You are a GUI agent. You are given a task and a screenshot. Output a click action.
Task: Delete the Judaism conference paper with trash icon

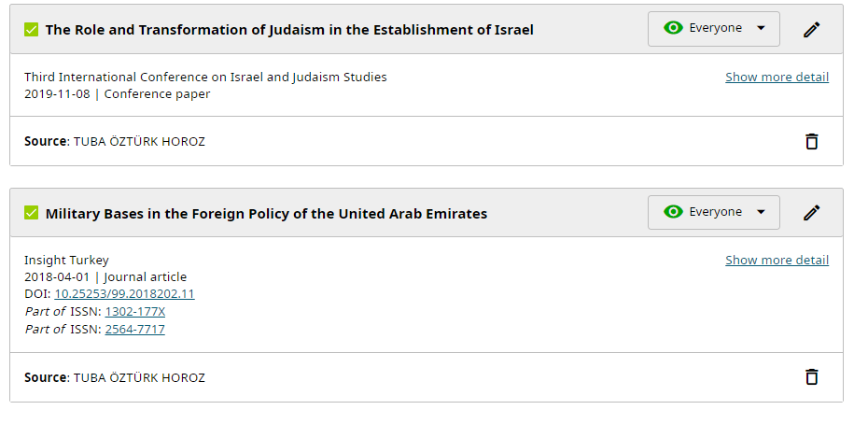(812, 141)
